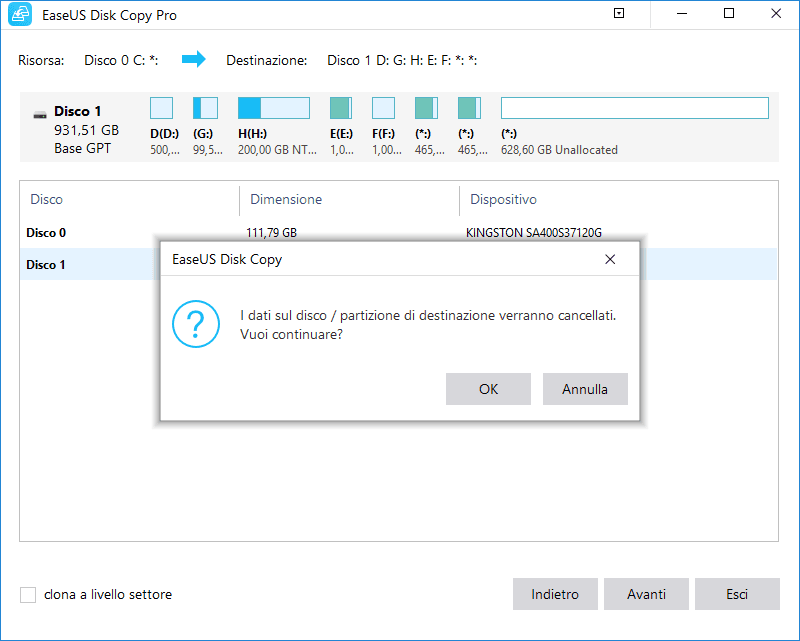Screen dimensions: 800x641
Task: Click the 111,79 GB size cell
Action: [271, 233]
